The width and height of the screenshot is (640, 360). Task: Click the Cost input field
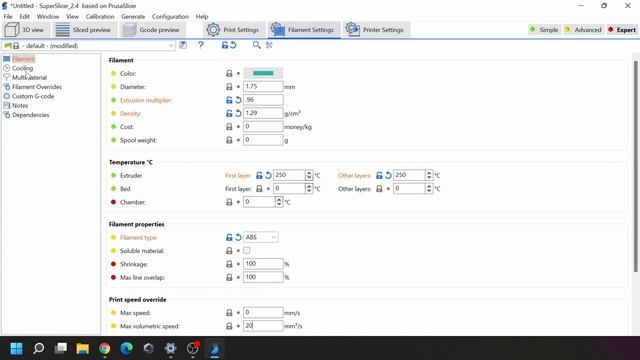[263, 127]
